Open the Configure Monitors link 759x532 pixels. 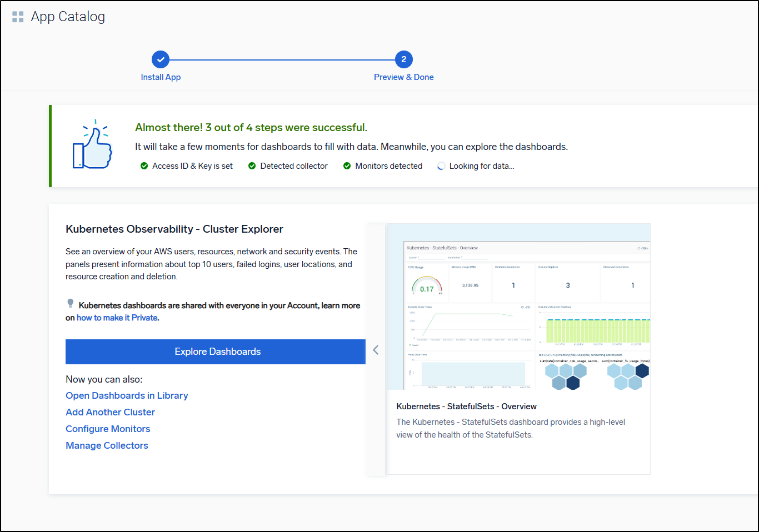pos(108,429)
